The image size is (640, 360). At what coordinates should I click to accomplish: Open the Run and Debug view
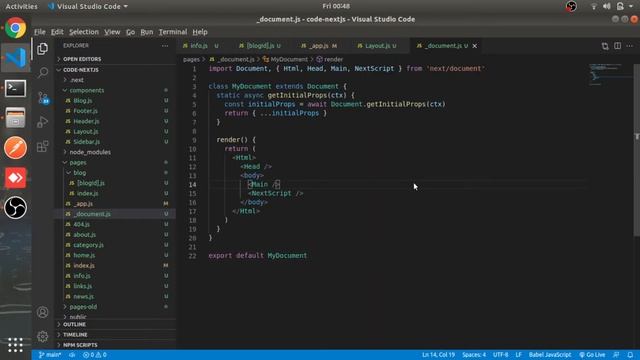[42, 122]
